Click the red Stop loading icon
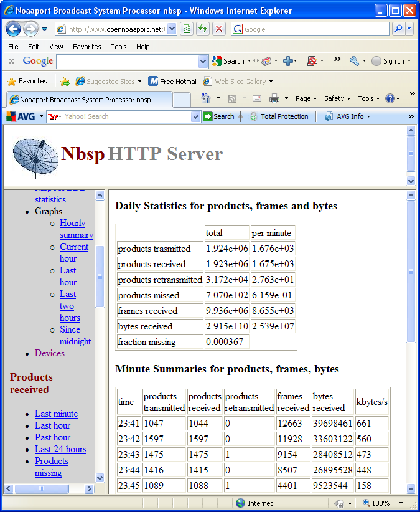 pyautogui.click(x=219, y=29)
